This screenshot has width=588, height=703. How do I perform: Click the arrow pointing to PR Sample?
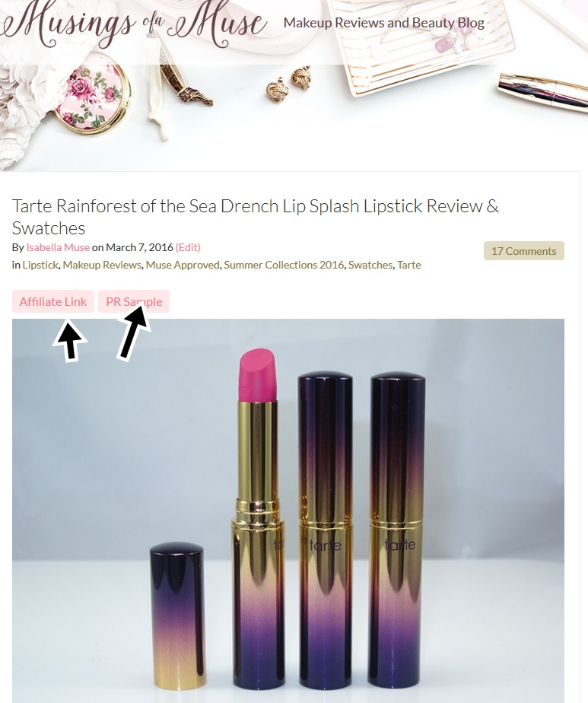134,331
